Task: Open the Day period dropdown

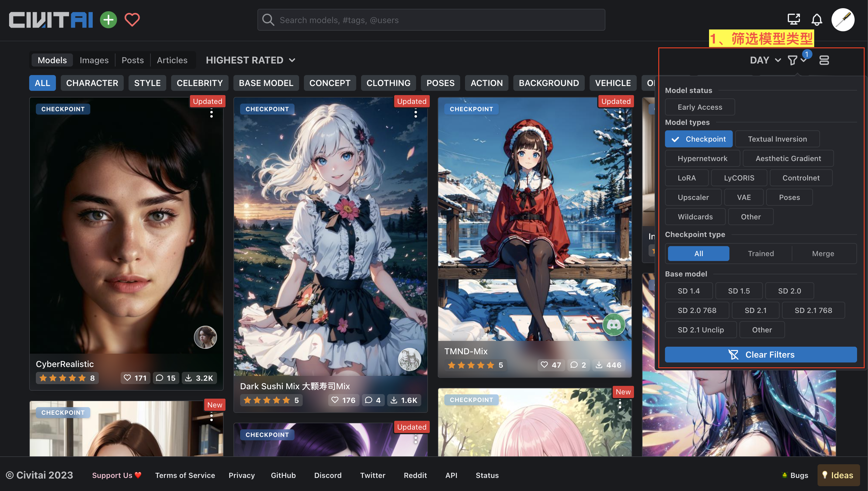Action: 765,60
